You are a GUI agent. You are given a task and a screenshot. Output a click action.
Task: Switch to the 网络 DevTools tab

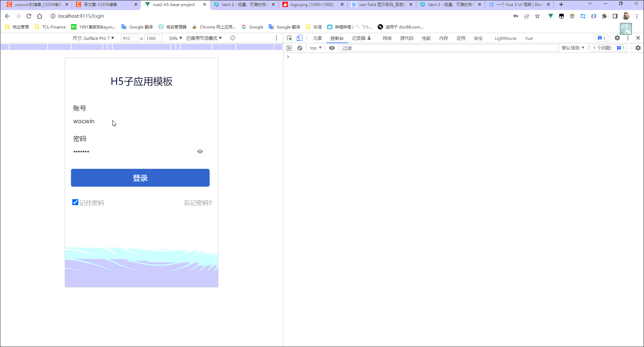pos(386,38)
